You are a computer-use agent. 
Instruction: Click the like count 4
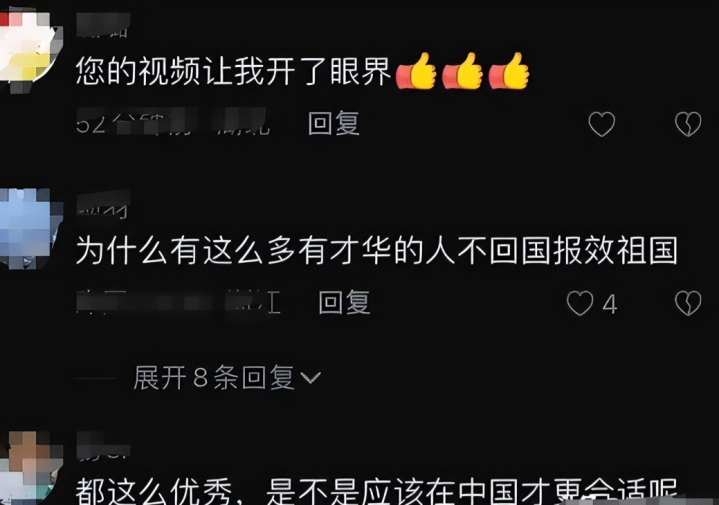click(609, 304)
